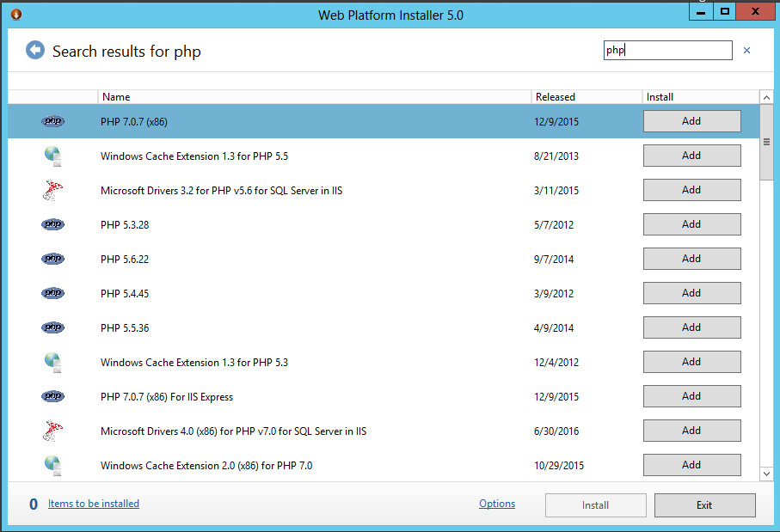The image size is (780, 532).
Task: Add Microsoft Drivers 3.2 for PHP v5.6
Action: click(x=692, y=190)
